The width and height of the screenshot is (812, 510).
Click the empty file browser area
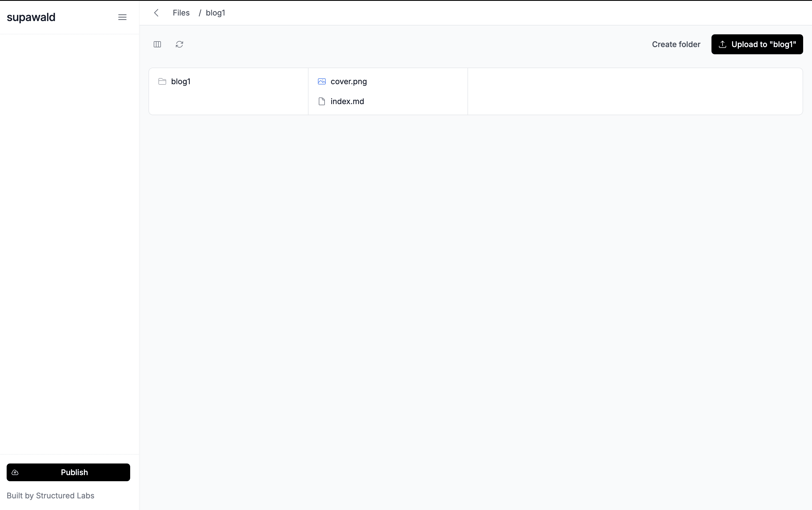tap(472, 270)
